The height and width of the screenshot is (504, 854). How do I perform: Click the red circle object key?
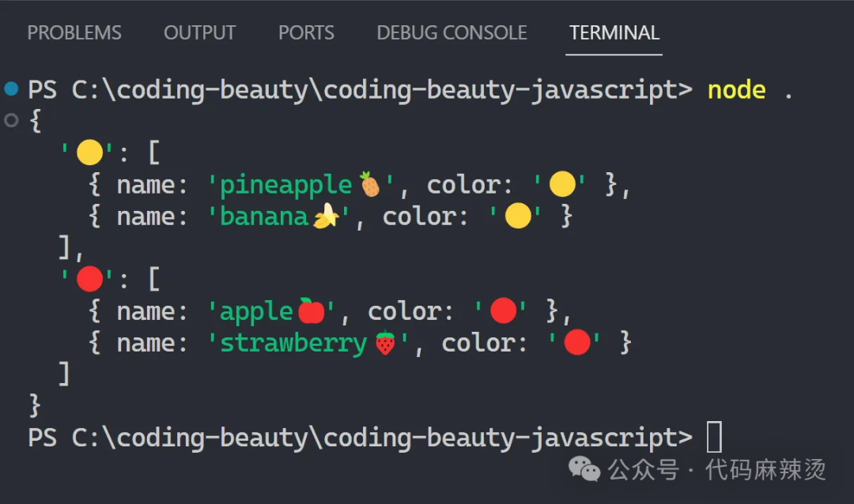pos(89,279)
